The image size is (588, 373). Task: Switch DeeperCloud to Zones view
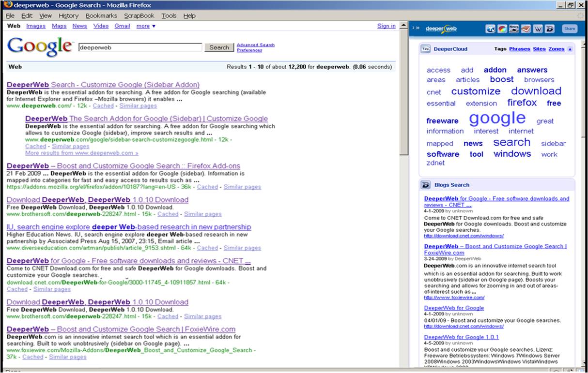pyautogui.click(x=557, y=49)
